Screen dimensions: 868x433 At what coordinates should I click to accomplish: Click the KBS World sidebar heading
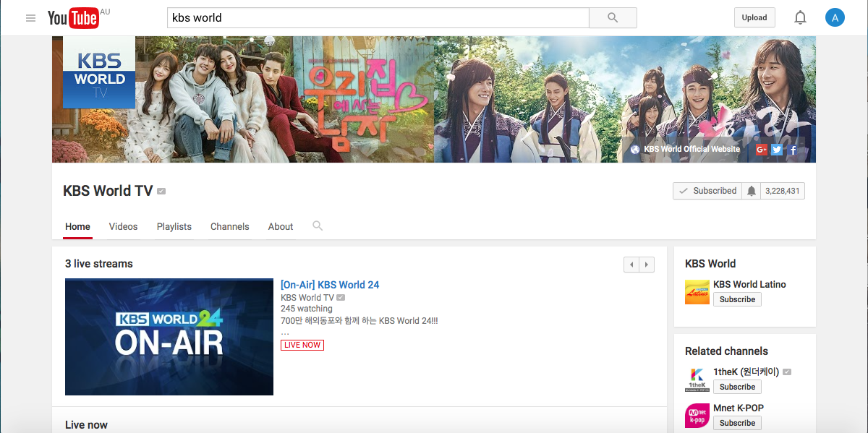point(710,264)
